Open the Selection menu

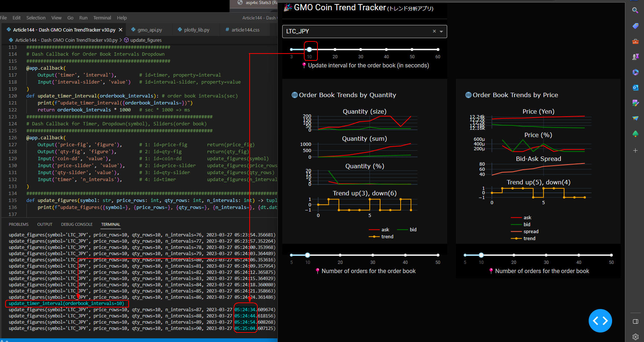click(36, 18)
